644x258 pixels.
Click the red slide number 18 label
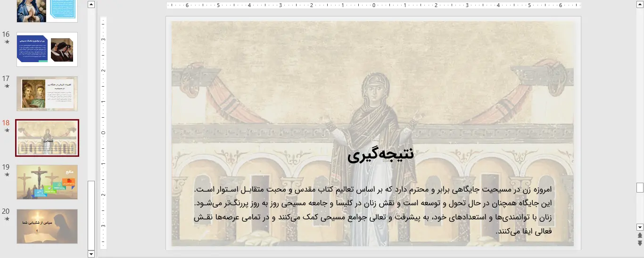click(6, 123)
